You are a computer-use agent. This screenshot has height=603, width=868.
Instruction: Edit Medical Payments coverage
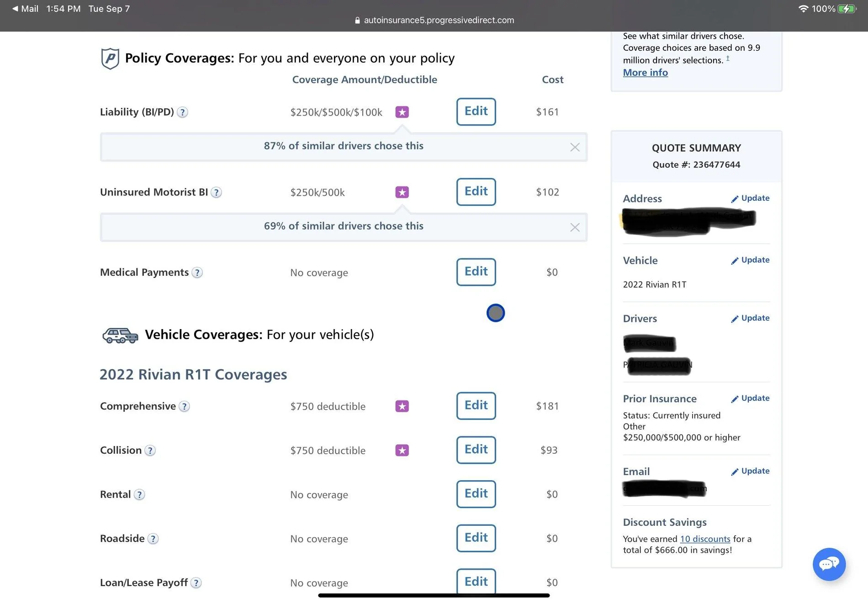pyautogui.click(x=476, y=273)
